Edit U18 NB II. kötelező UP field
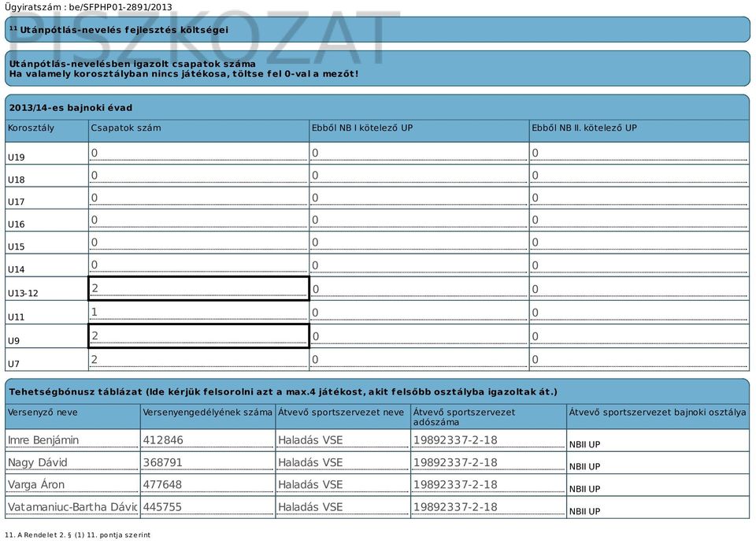Image resolution: width=756 pixels, height=541 pixels. click(639, 175)
